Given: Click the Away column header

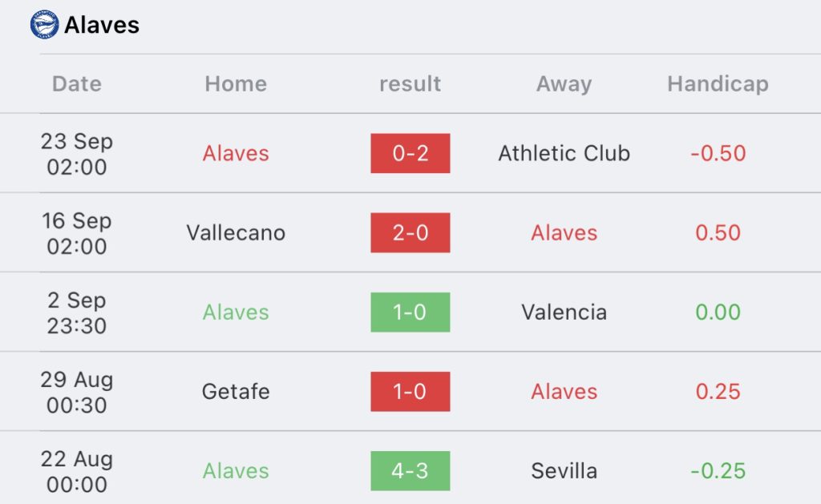Looking at the screenshot, I should pos(564,84).
